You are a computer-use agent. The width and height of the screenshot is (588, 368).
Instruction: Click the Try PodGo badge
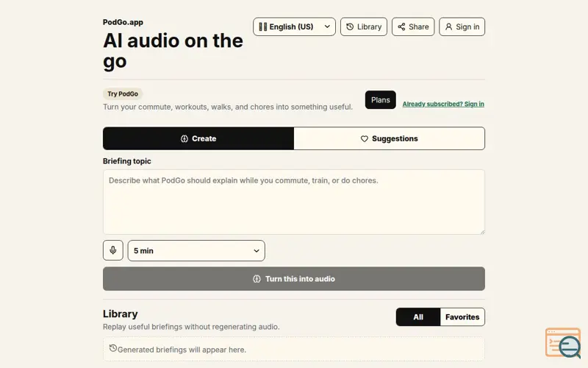[x=123, y=94]
